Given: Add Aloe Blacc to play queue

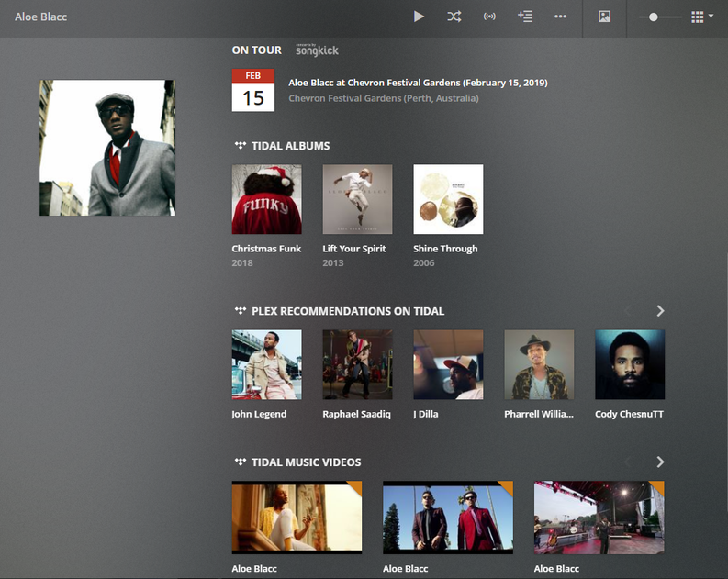Looking at the screenshot, I should pos(525,17).
